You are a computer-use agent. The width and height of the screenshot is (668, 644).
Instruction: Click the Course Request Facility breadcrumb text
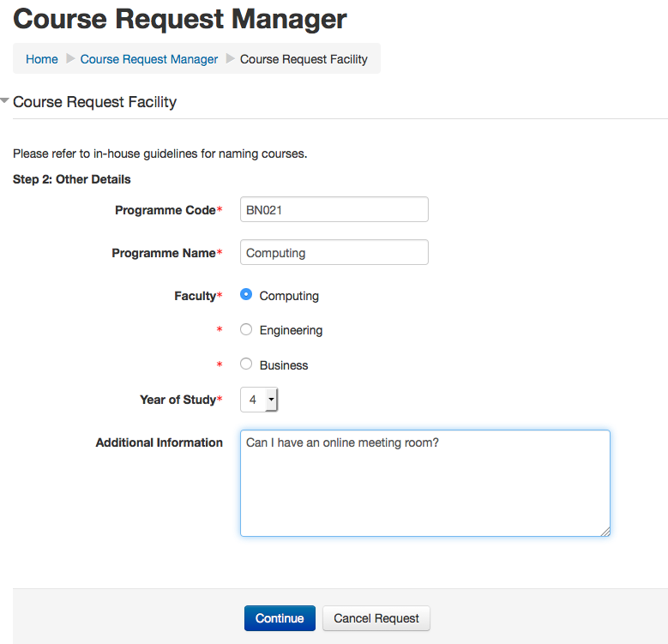pyautogui.click(x=304, y=59)
